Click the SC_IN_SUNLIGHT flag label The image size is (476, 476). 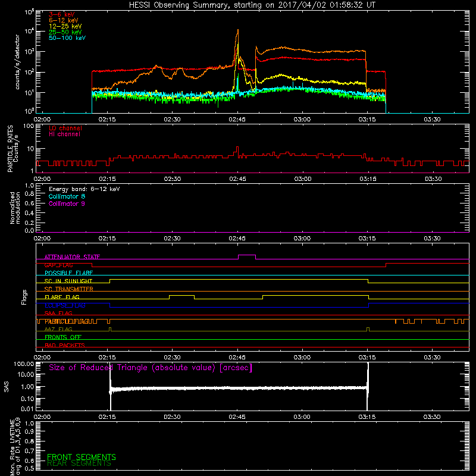pyautogui.click(x=68, y=281)
